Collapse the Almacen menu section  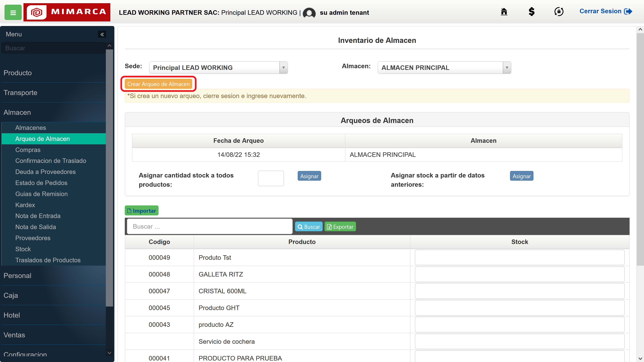click(x=53, y=112)
